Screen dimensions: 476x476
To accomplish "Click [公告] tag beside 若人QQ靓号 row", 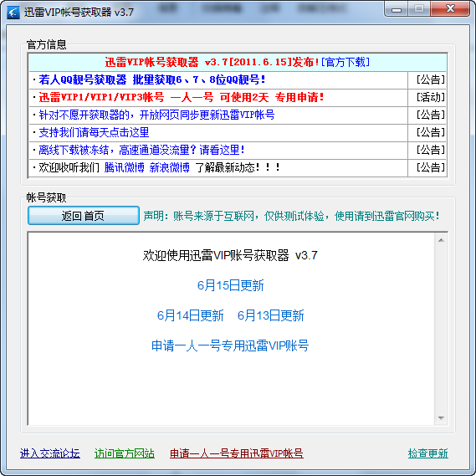I will 431,79.
